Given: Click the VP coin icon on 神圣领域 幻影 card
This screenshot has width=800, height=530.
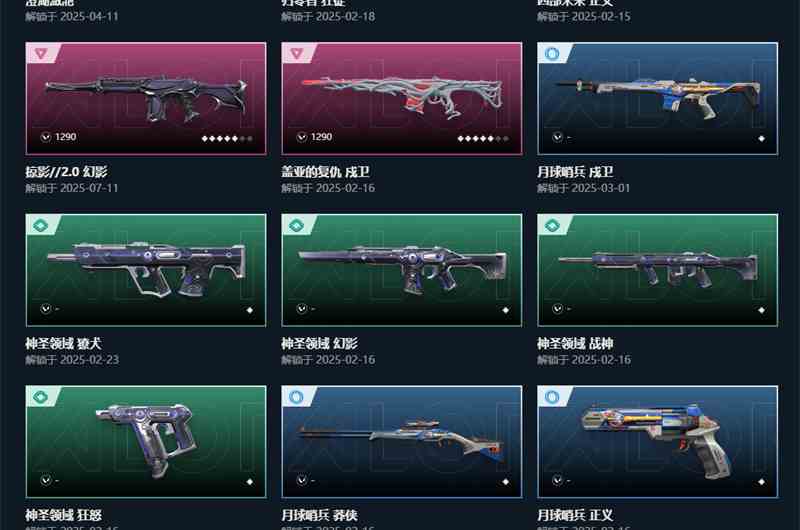Looking at the screenshot, I should point(302,309).
